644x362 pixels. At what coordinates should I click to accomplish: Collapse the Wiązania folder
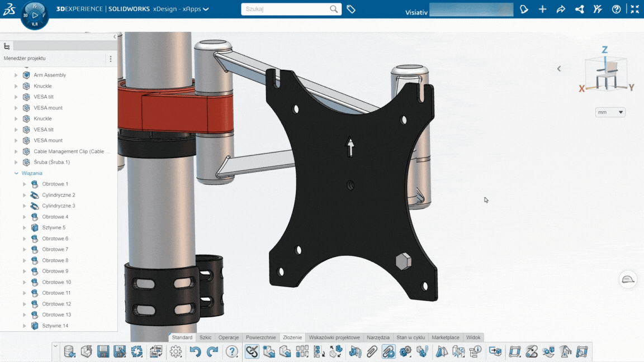click(x=16, y=173)
